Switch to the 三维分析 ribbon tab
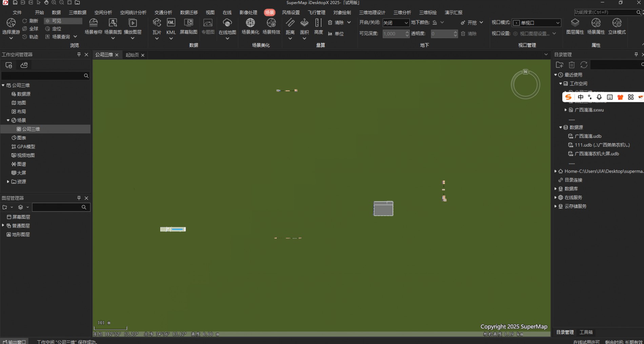The image size is (644, 344). 402,13
